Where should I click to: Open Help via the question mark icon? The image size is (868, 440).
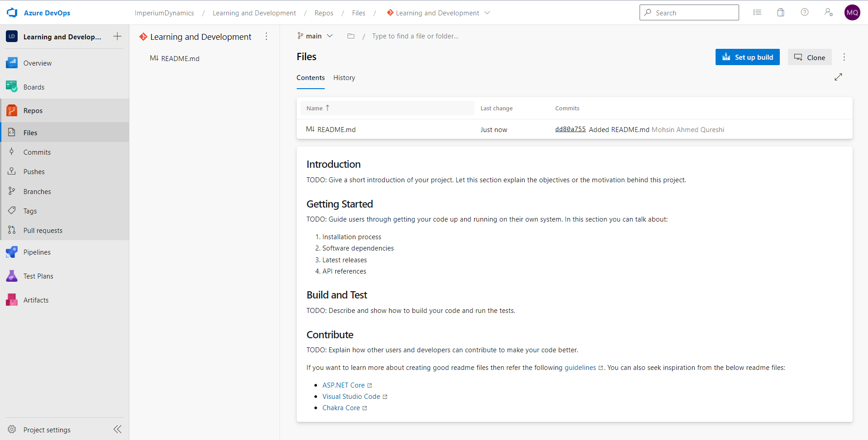point(805,12)
